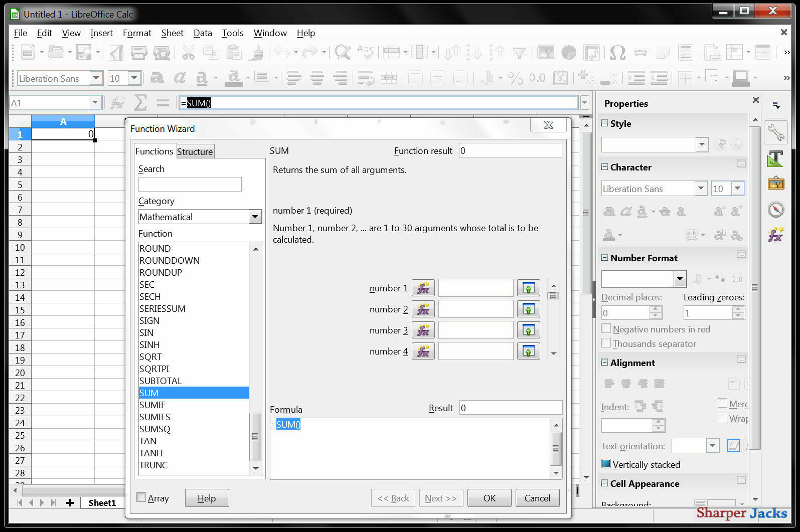
Task: Click the Special Character omega icon
Action: point(617,52)
